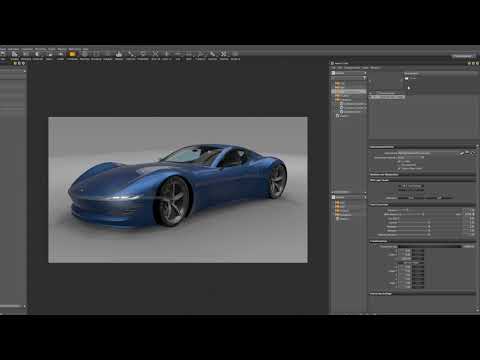Click the gray button at the toolbar's far right end
Viewport: 480px width, 360px height.
463,56
